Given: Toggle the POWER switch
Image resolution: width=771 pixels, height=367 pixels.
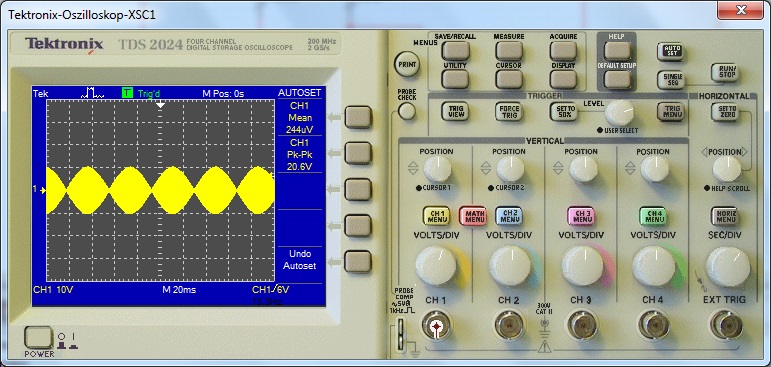Looking at the screenshot, I should click(38, 337).
